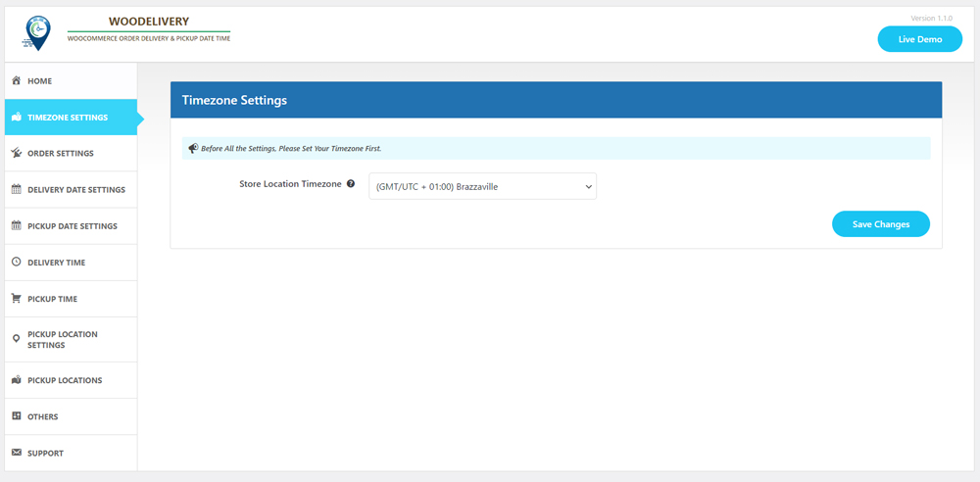Viewport: 980px width, 482px height.
Task: Click the question mark help icon
Action: tap(351, 183)
